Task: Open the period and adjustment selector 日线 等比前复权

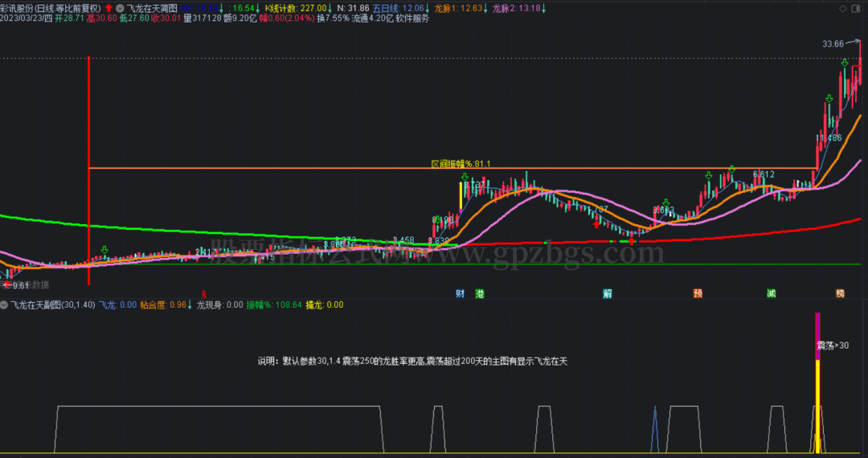Action: tap(69, 8)
